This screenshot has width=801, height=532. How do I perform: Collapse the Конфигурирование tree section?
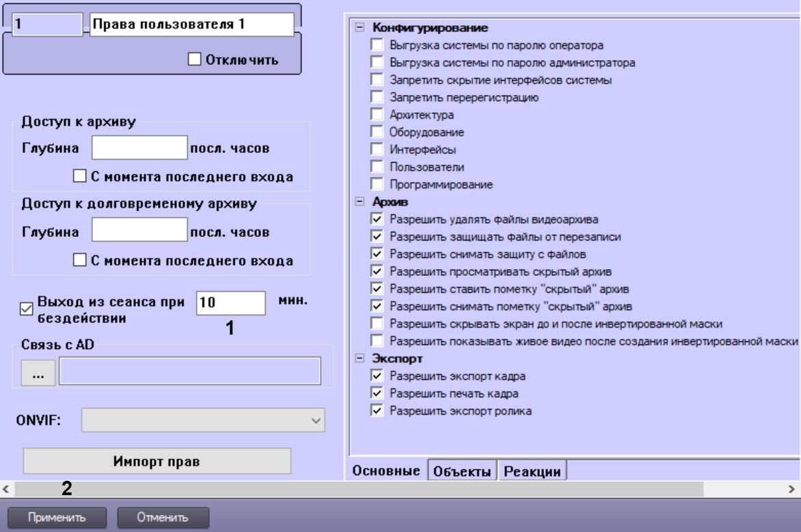click(x=359, y=29)
